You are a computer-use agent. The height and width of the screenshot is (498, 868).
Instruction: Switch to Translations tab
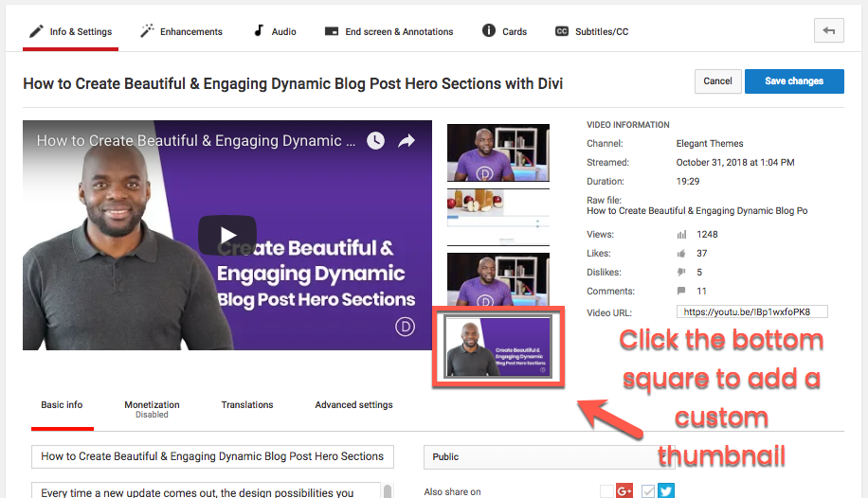point(247,405)
